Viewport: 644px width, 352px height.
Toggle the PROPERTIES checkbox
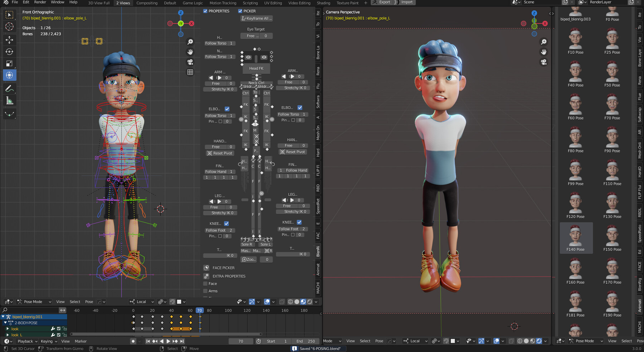tap(205, 11)
